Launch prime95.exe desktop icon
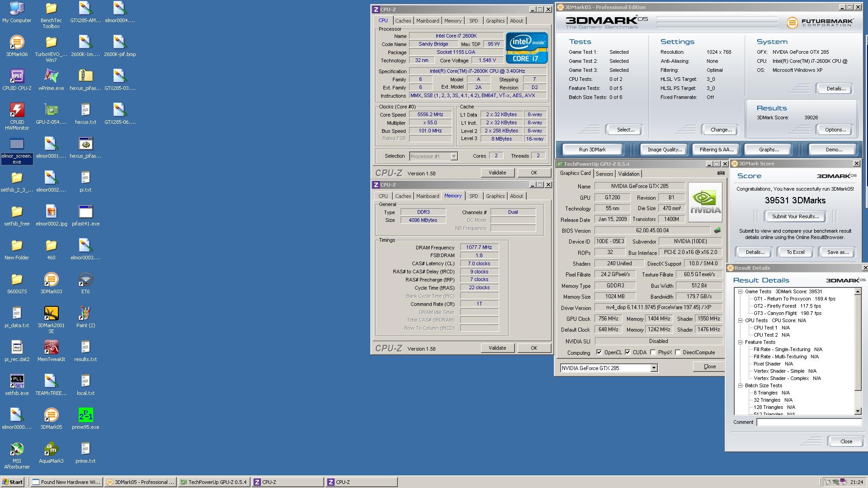Screen dimensions: 868x488 pos(85,419)
